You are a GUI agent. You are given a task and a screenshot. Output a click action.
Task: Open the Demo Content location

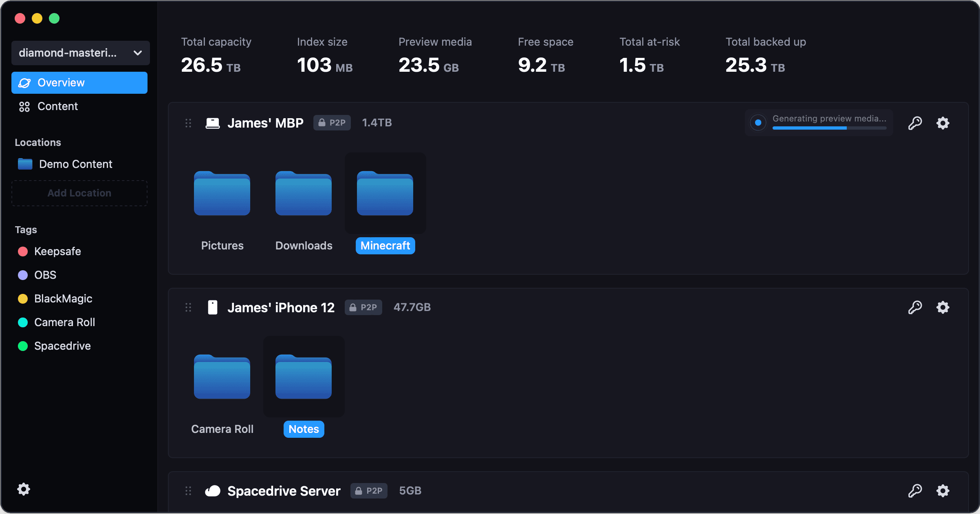75,164
